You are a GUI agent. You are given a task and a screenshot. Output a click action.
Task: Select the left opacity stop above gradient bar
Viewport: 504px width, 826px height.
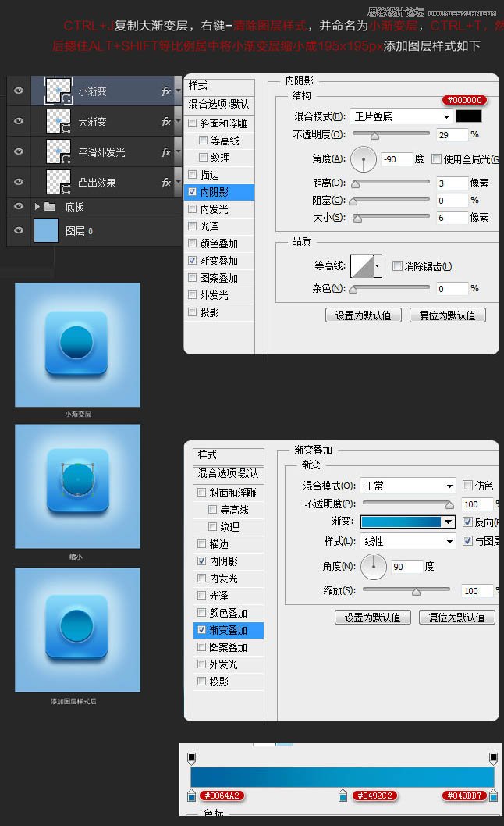[x=192, y=759]
